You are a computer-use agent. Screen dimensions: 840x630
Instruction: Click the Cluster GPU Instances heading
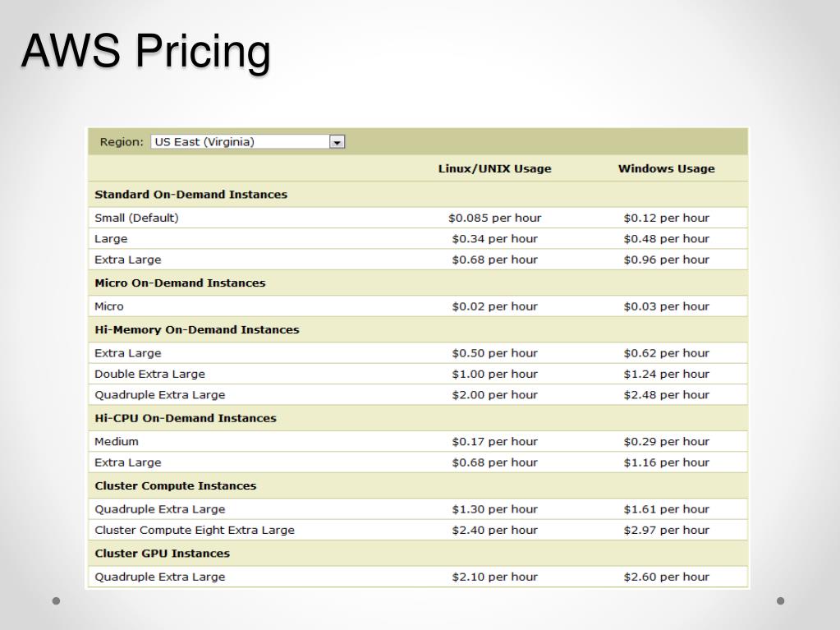tap(162, 554)
